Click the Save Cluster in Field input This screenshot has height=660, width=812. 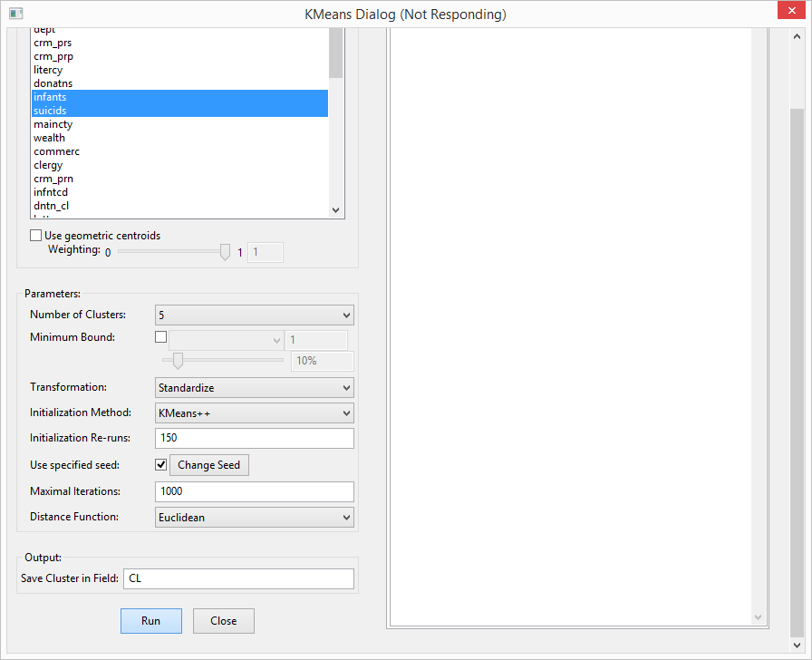pos(238,578)
